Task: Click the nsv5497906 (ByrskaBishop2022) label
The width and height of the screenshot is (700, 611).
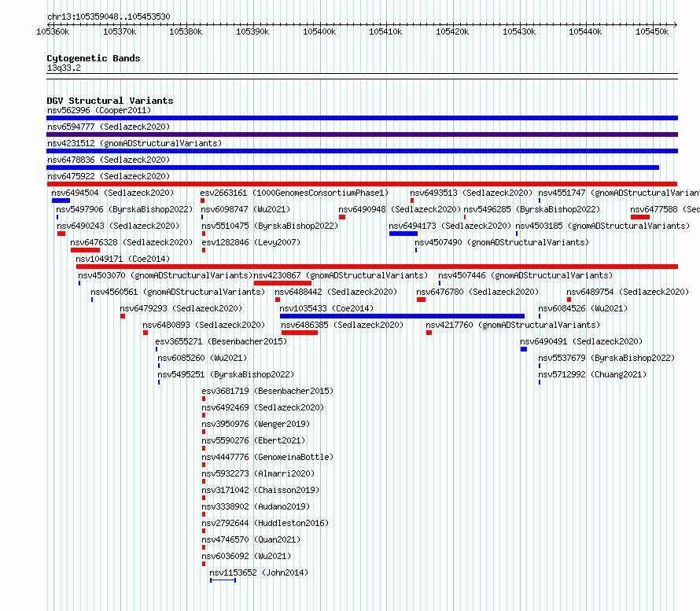Action: pos(124,209)
